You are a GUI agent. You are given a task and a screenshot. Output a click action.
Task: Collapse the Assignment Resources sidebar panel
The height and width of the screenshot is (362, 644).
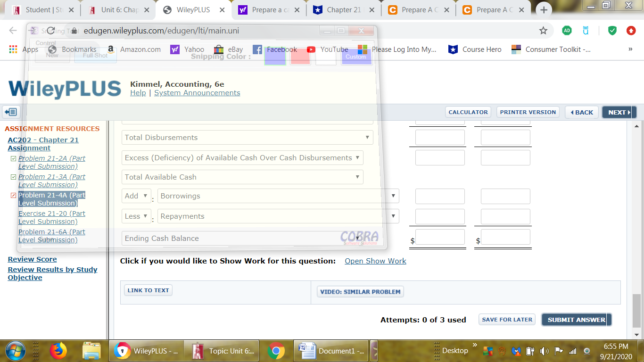(x=10, y=112)
